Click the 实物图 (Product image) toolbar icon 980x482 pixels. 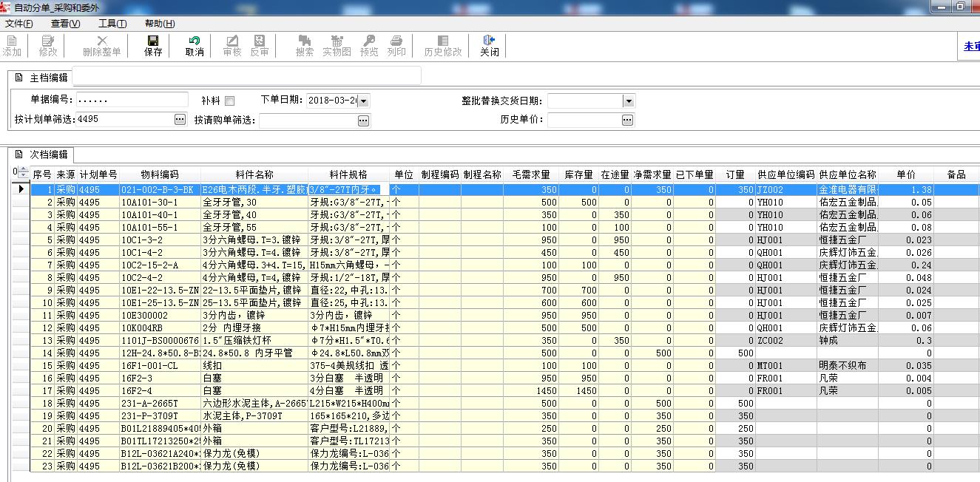click(337, 41)
